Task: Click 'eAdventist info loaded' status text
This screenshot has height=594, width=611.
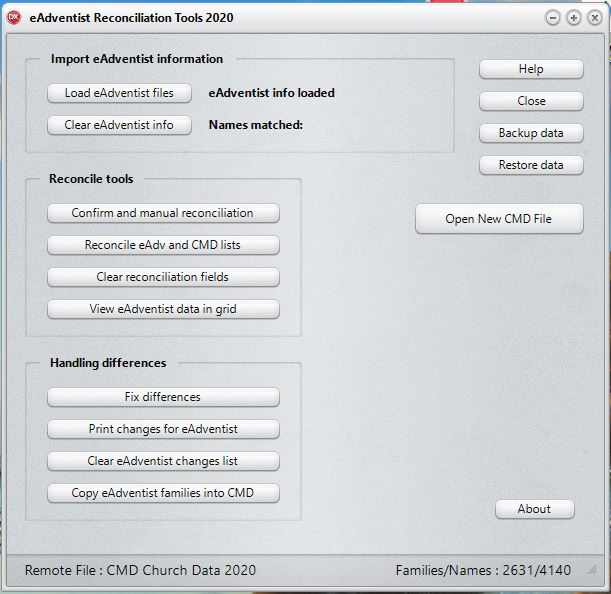Action: click(x=272, y=93)
